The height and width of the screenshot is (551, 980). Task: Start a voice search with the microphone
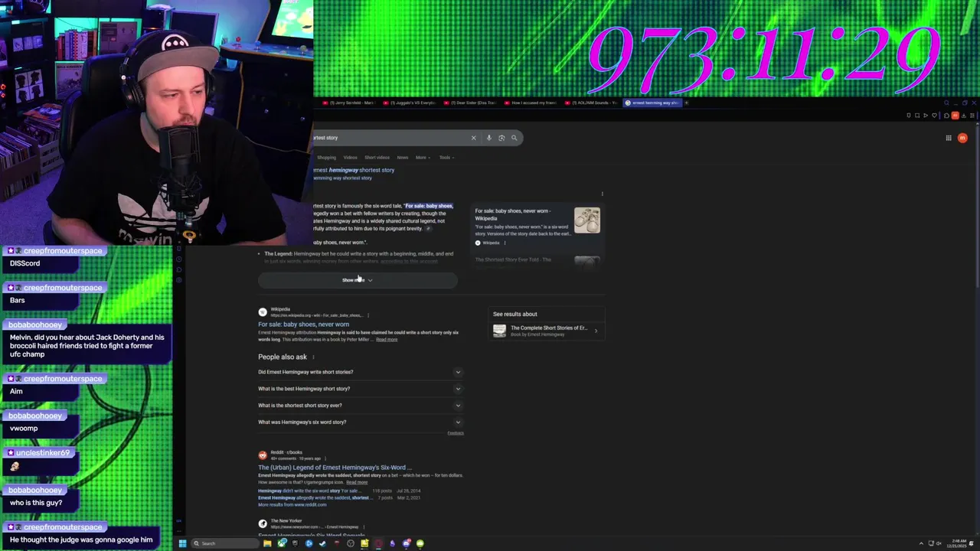(488, 138)
